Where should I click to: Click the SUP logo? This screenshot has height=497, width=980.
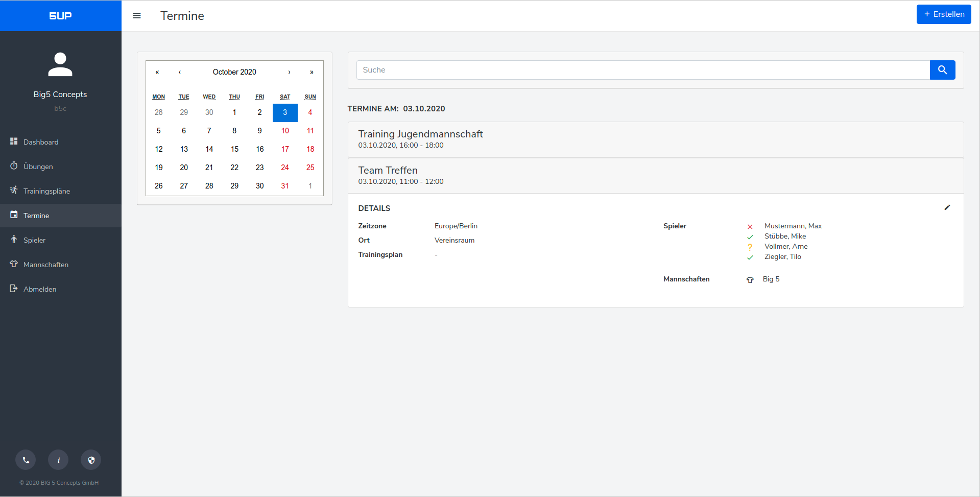tap(60, 16)
